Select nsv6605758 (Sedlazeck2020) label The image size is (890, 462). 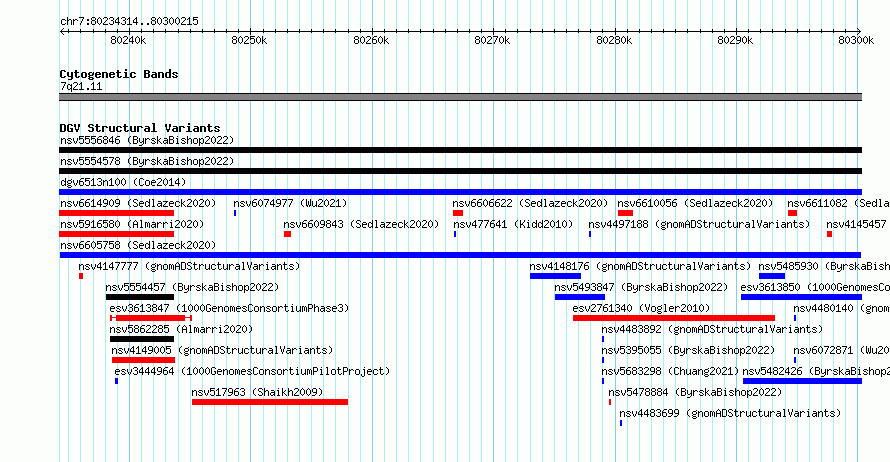138,245
